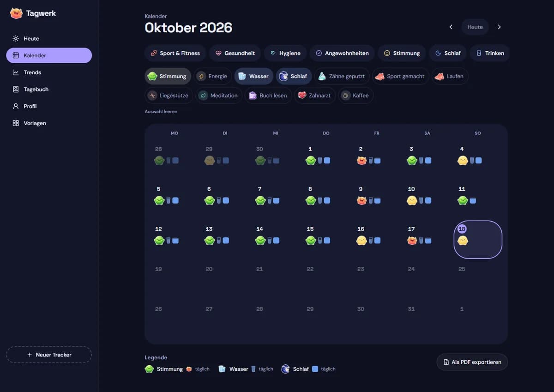Image resolution: width=554 pixels, height=392 pixels.
Task: Click the blue sleep square on day 1
Action: [327, 161]
